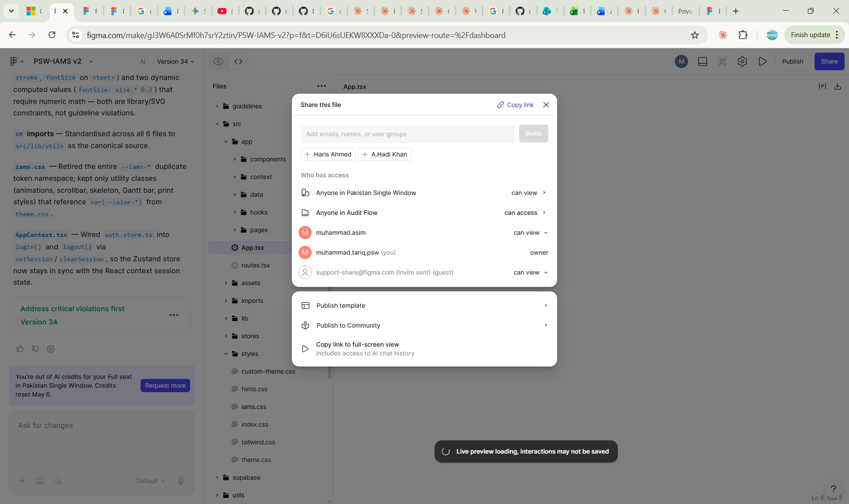Switch to preview eye view
Viewport: 849px width, 504px height.
coord(218,61)
